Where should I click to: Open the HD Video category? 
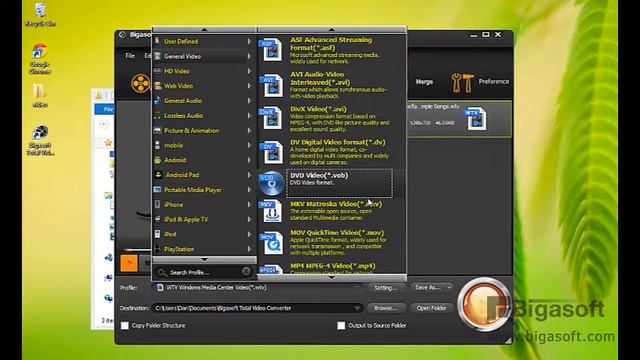tap(204, 71)
